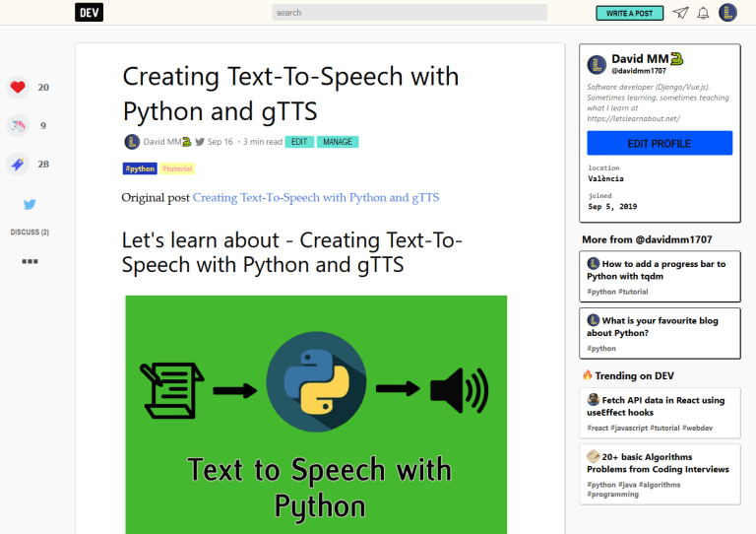Open 'Fetch API data in React' trending post
Viewport: 756px width, 534px height.
[x=660, y=413]
